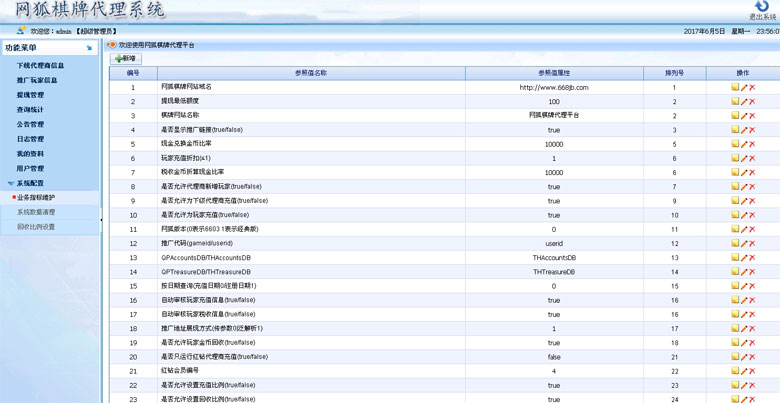Open the 提现管理 menu

coord(30,95)
